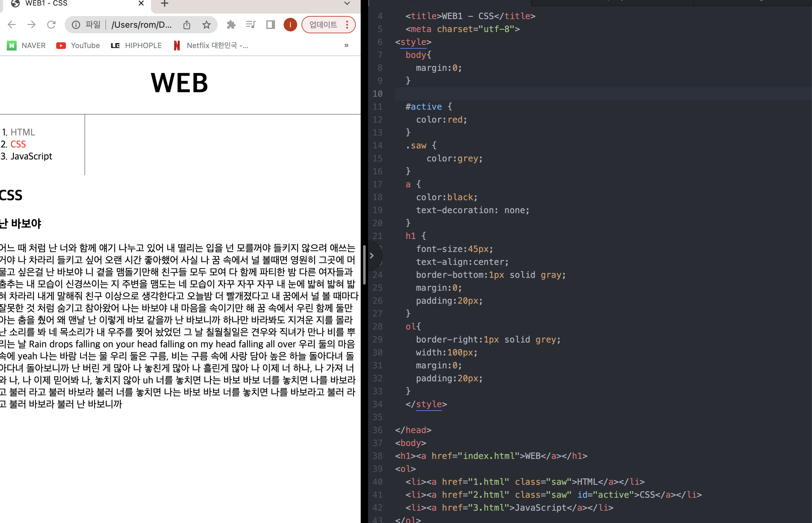
Task: Click the meta charset line
Action: tap(463, 29)
